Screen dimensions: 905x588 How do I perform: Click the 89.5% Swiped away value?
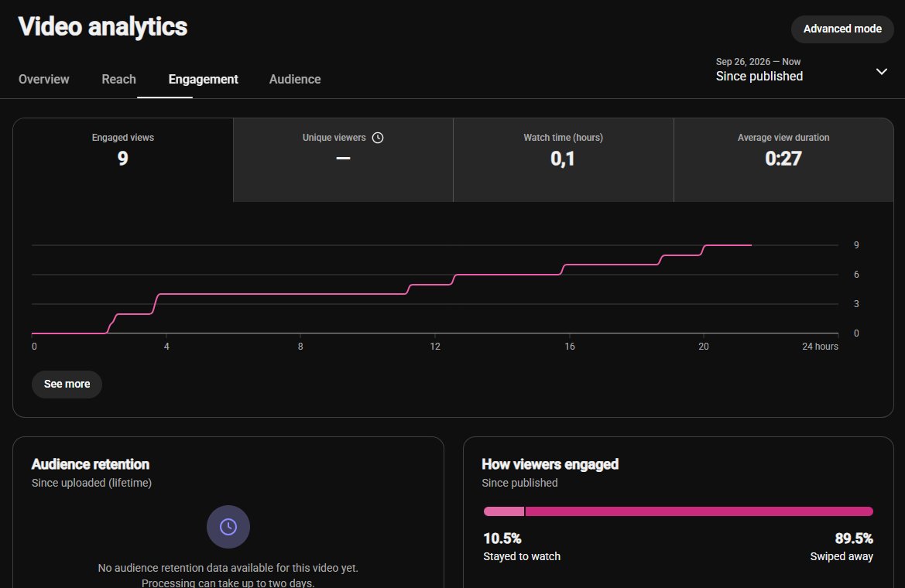[854, 538]
